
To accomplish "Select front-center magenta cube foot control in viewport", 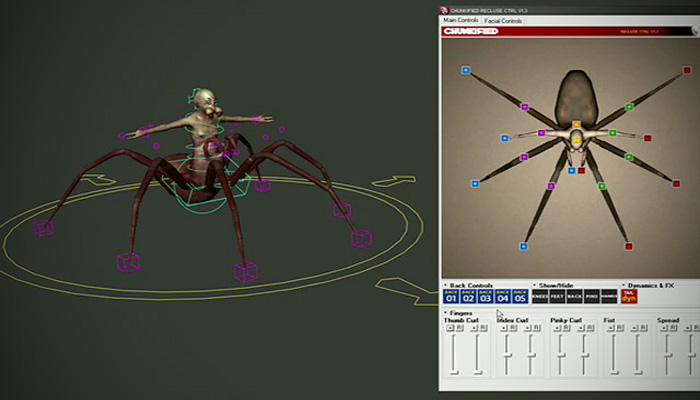I will click(246, 272).
